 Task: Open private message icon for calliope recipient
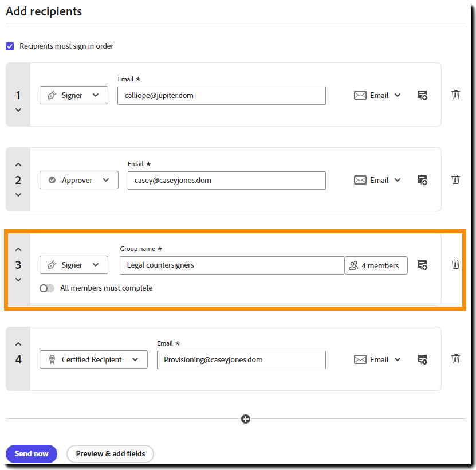tap(422, 96)
